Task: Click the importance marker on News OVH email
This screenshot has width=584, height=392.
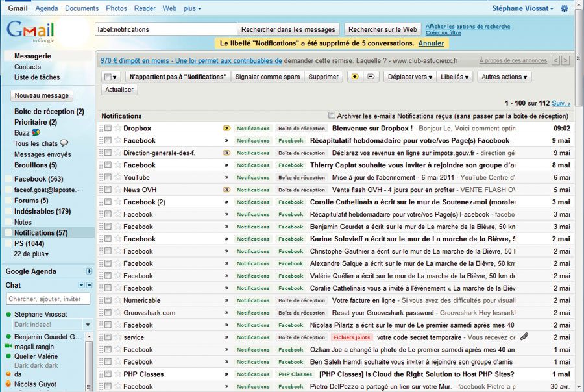Action: click(226, 190)
